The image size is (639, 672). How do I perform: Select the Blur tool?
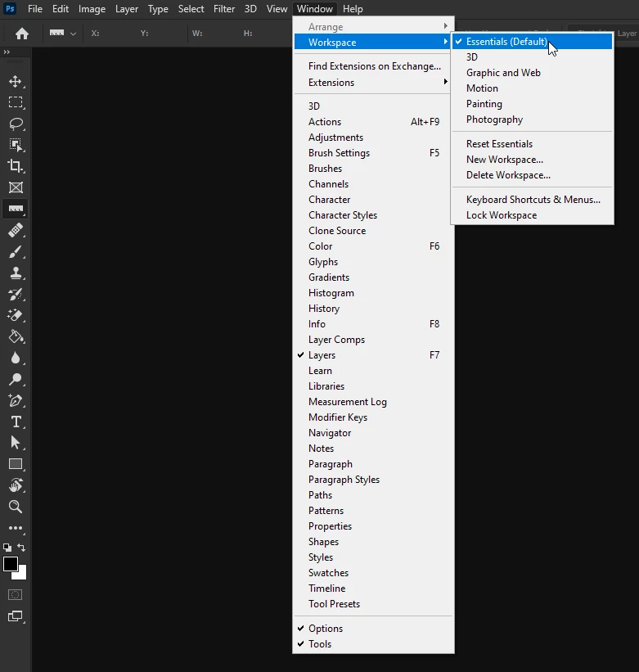tap(16, 358)
